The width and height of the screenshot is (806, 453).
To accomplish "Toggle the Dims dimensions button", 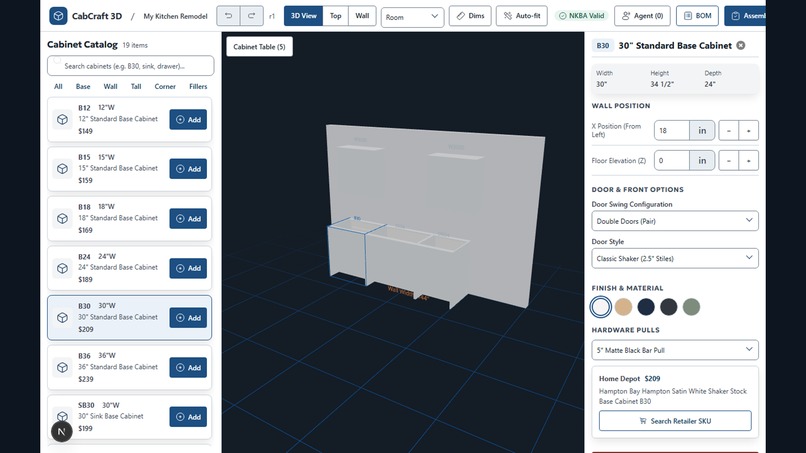I will [470, 16].
